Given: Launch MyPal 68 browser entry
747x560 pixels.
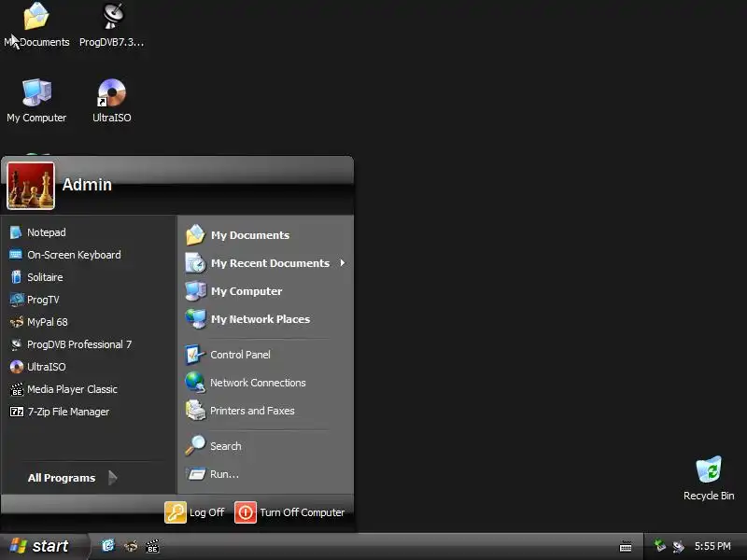Looking at the screenshot, I should click(x=89, y=322).
